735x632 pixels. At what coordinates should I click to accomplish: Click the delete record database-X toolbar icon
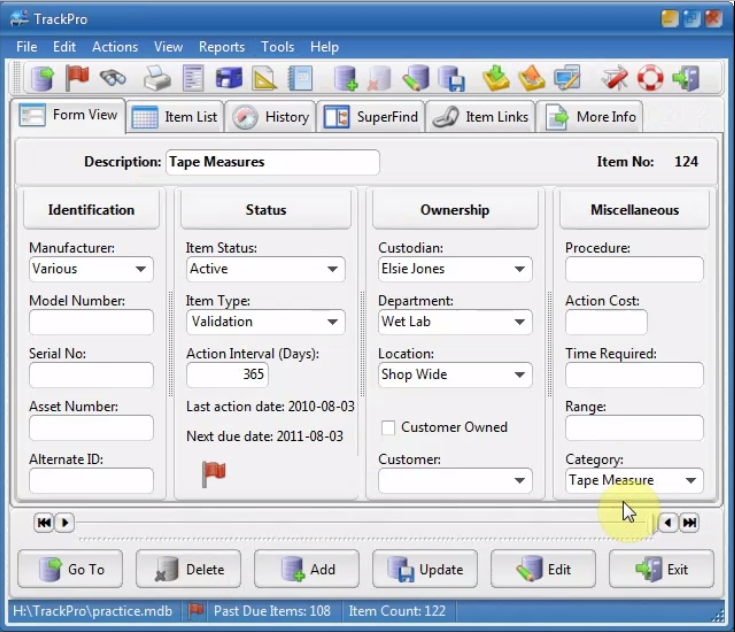pyautogui.click(x=379, y=78)
